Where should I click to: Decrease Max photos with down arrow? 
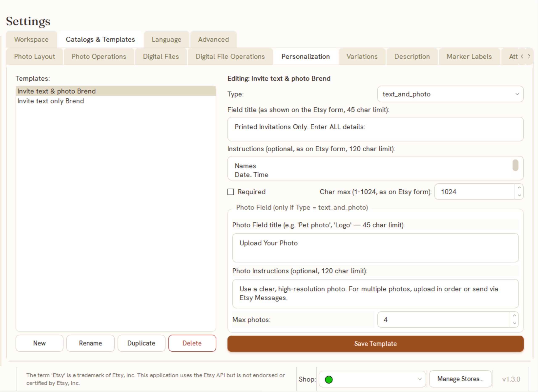(514, 323)
